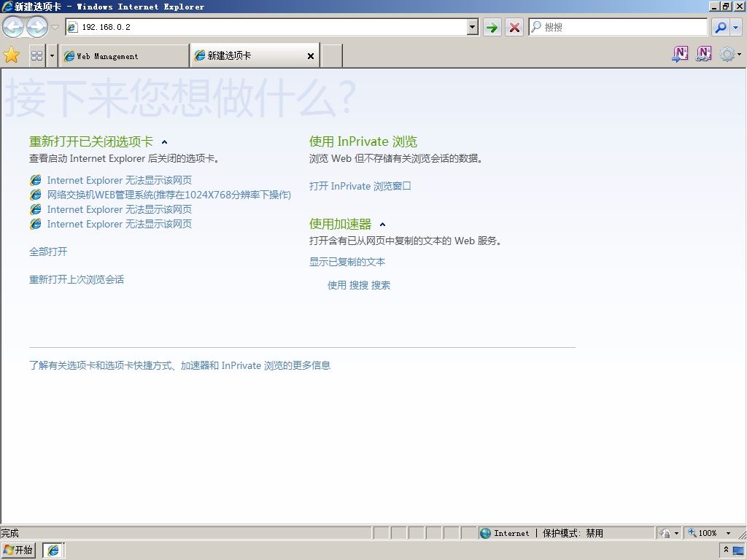Image resolution: width=747 pixels, height=560 pixels.
Task: Open a new blank tab button
Action: pos(332,55)
